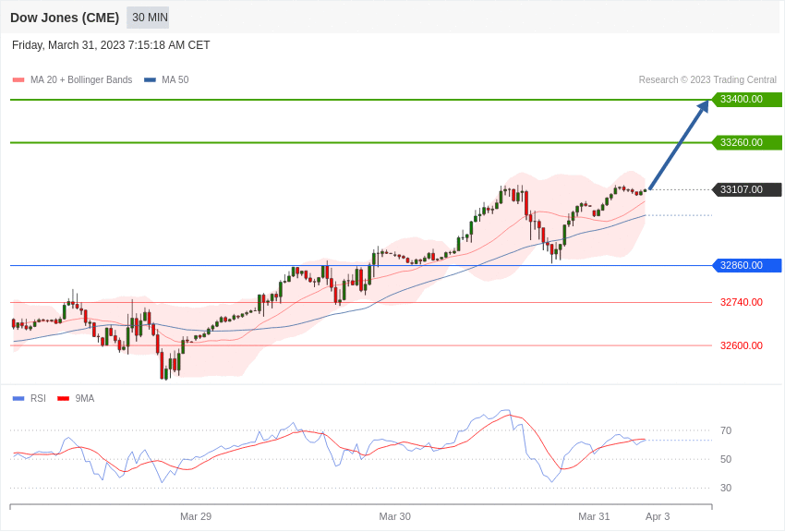Image resolution: width=785 pixels, height=532 pixels.
Task: Click the 32860.00 blue pivot label
Action: (746, 265)
